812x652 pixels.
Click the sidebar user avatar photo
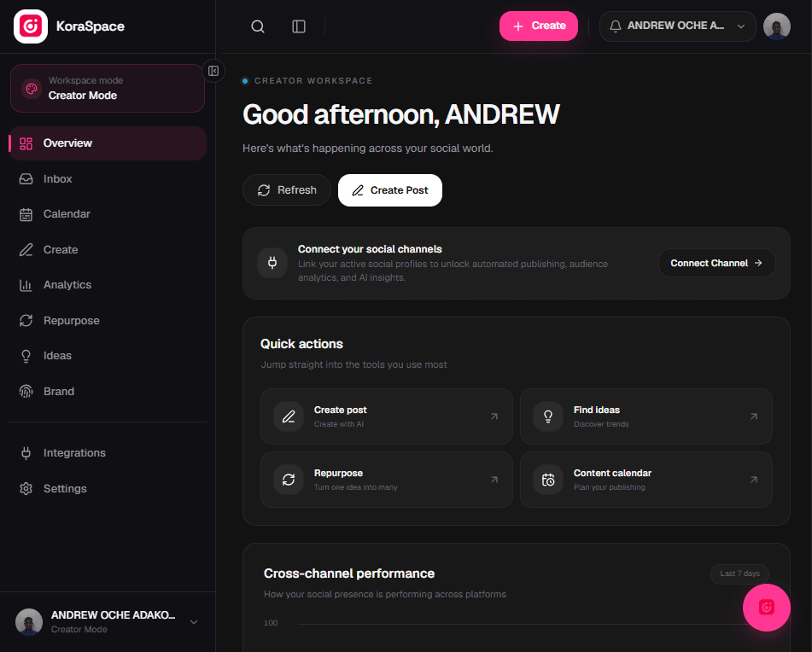(29, 622)
